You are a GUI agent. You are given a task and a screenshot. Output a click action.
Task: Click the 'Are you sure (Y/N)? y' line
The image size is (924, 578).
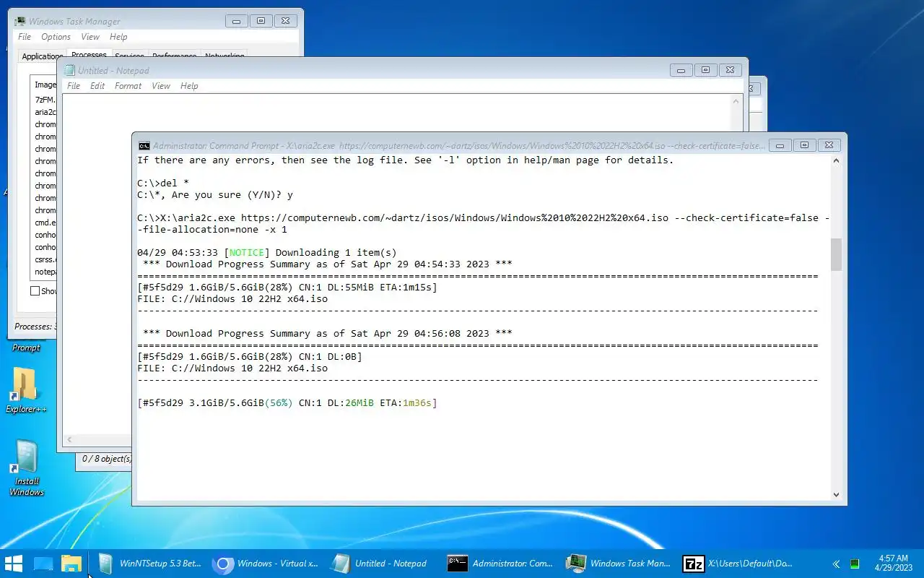(215, 194)
